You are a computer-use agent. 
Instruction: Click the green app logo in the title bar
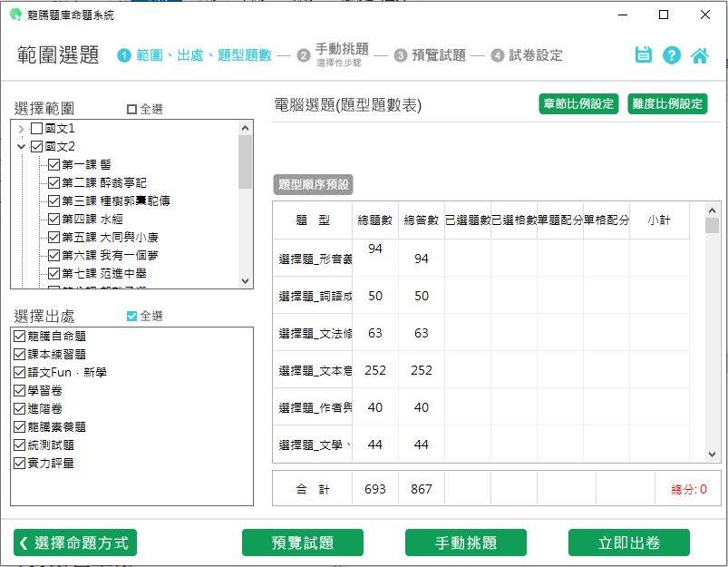click(x=15, y=15)
